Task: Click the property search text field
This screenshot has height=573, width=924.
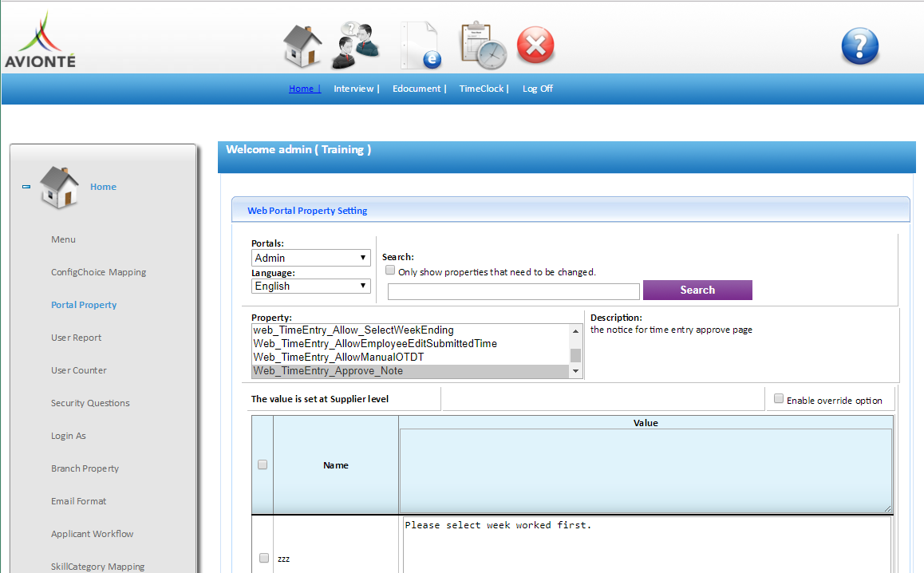Action: coord(513,291)
